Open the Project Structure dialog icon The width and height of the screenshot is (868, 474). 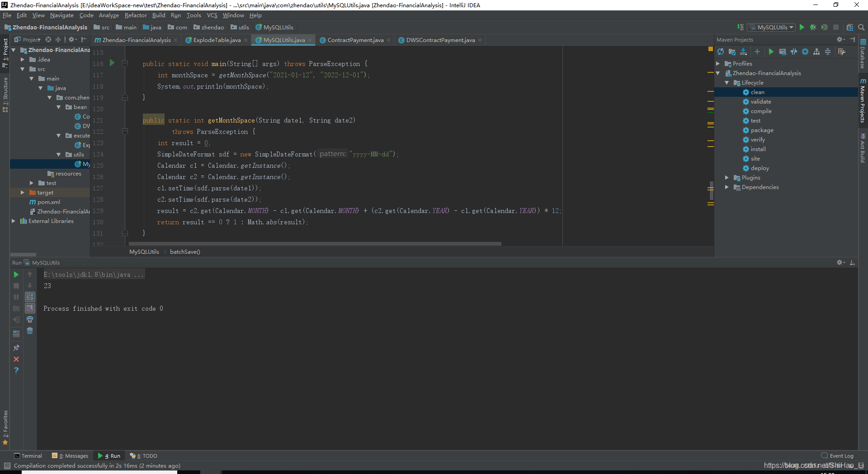(850, 27)
